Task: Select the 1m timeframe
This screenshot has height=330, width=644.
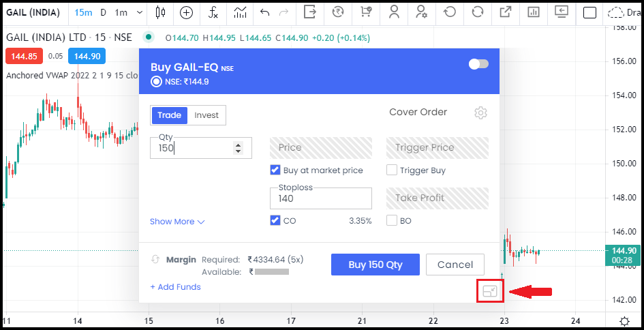Action: point(121,12)
